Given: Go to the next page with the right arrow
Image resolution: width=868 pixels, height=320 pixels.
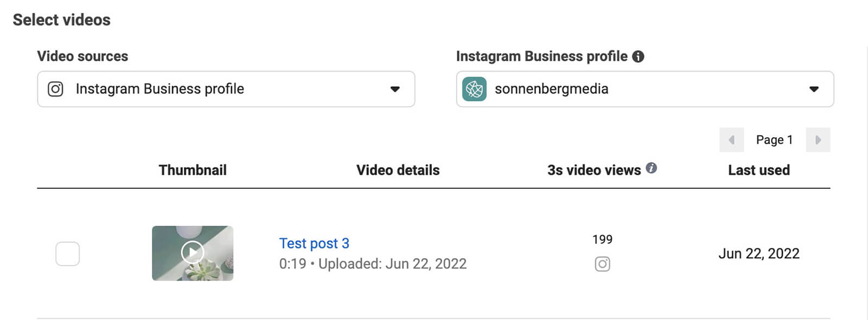Looking at the screenshot, I should (818, 140).
